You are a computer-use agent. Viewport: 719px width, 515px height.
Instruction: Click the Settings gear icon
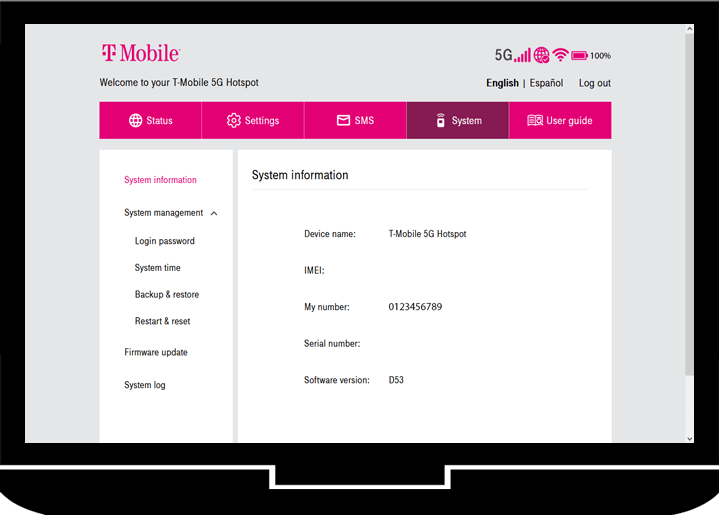pyautogui.click(x=234, y=121)
